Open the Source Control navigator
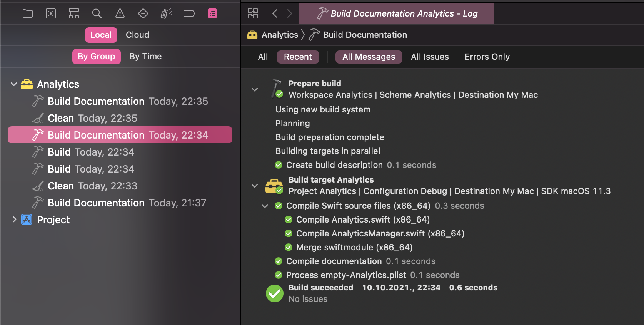 tap(51, 14)
